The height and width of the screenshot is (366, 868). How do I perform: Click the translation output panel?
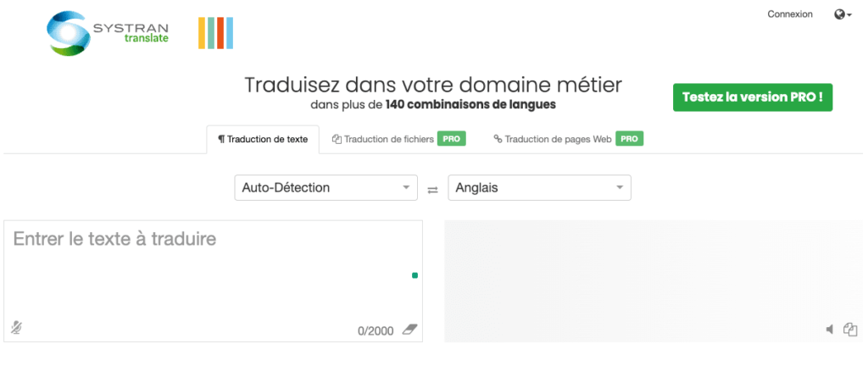654,281
